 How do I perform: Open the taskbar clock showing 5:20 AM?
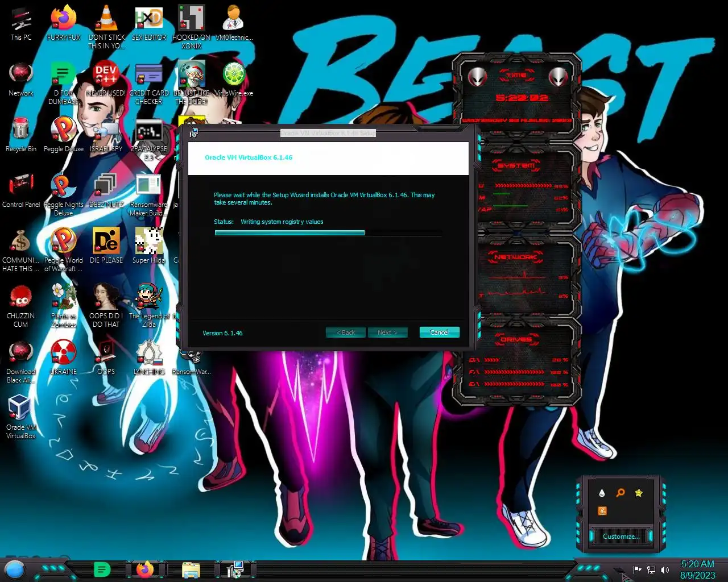[698, 569]
